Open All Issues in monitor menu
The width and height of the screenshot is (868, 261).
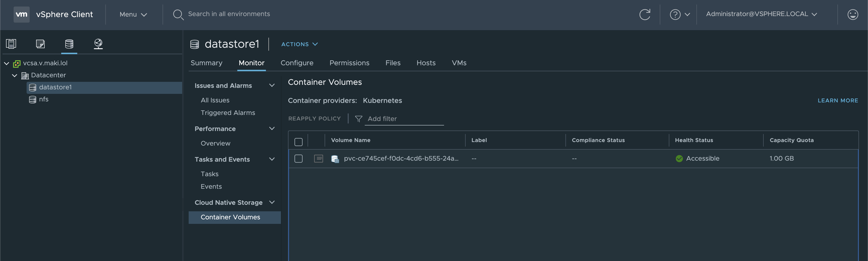coord(215,100)
